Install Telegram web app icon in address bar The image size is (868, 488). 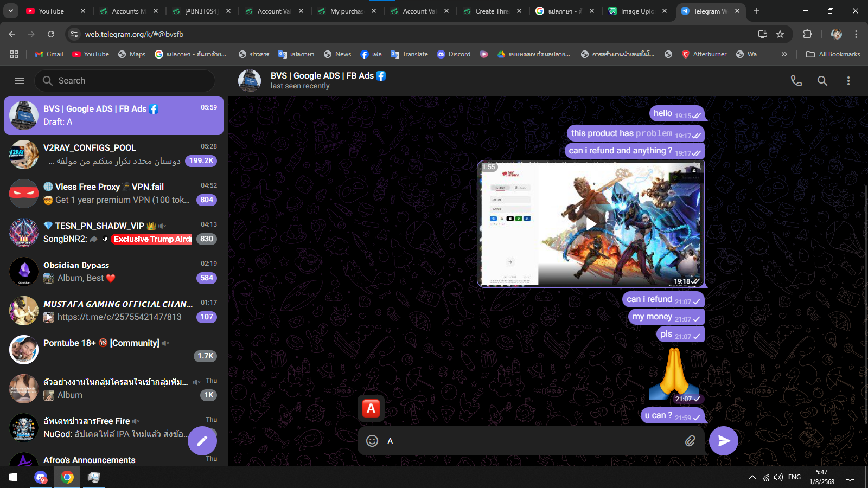tap(762, 34)
